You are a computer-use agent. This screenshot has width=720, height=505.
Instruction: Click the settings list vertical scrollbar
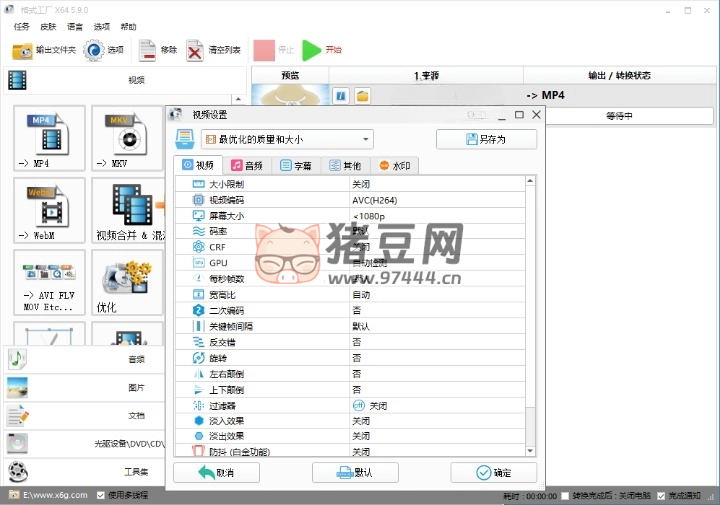(530, 300)
